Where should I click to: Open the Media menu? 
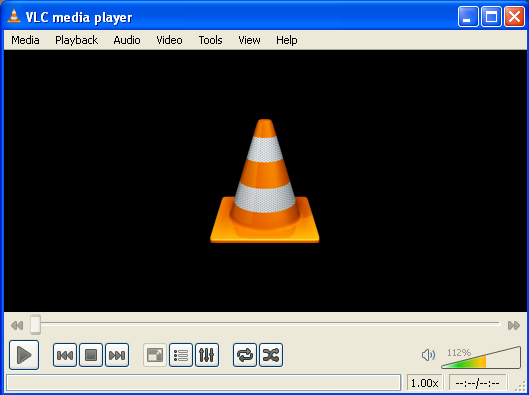tap(25, 40)
